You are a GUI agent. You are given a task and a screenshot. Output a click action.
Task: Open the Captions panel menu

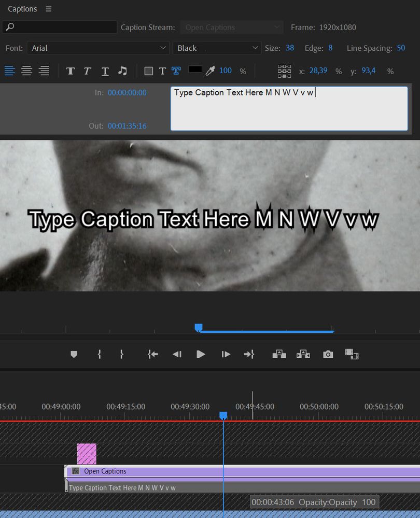click(x=48, y=9)
